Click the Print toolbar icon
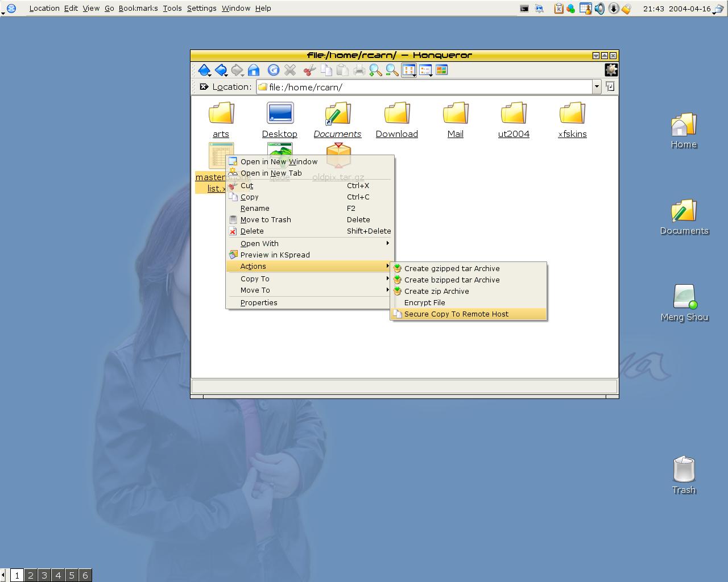 pyautogui.click(x=359, y=70)
